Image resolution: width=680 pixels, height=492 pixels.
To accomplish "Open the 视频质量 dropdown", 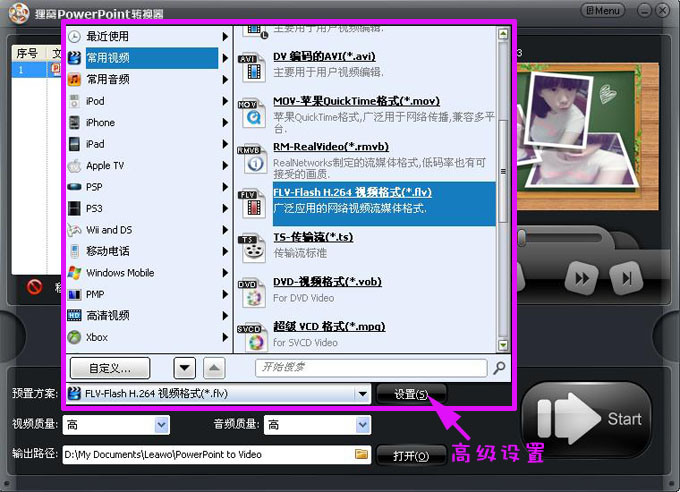I will 161,425.
